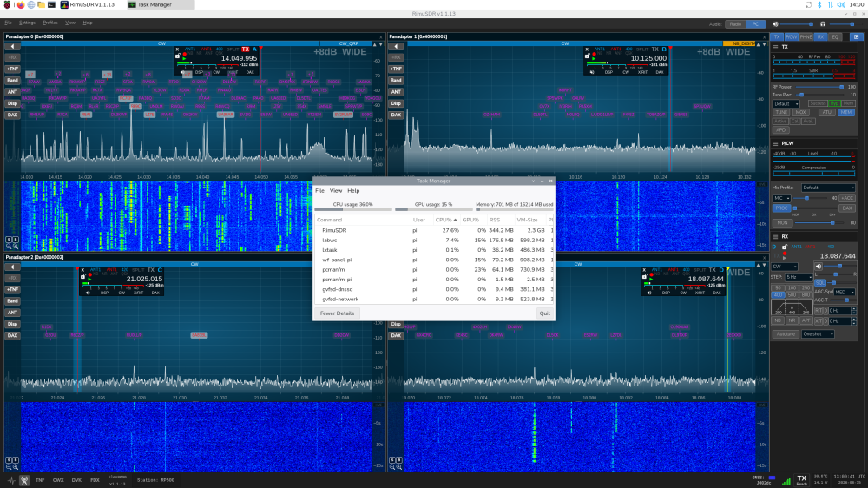Adjust the Tune Pwr slider
The height and width of the screenshot is (488, 868).
(x=820, y=95)
